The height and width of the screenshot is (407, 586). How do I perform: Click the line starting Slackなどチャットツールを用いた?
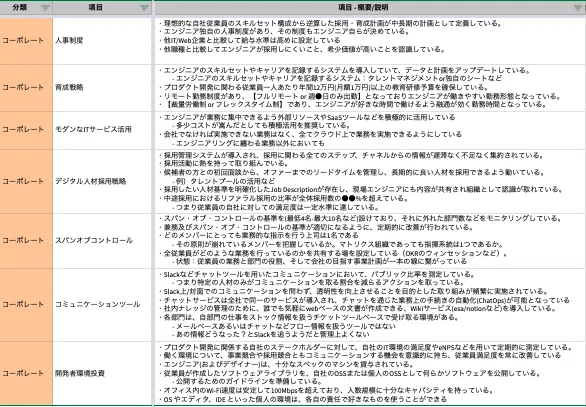coord(317,275)
